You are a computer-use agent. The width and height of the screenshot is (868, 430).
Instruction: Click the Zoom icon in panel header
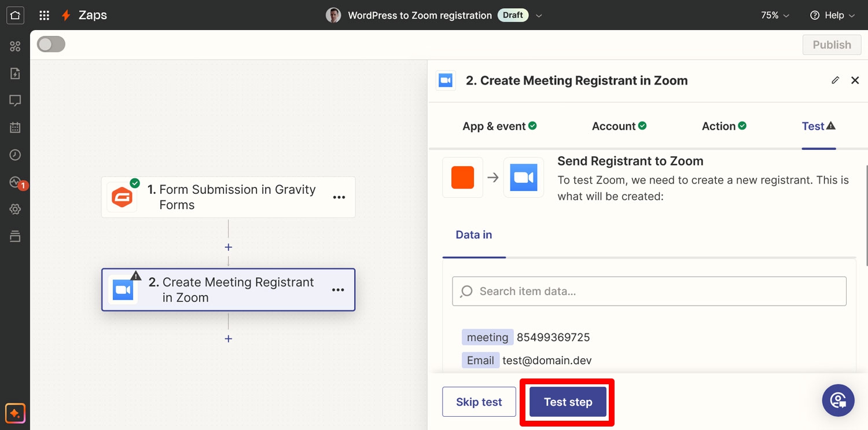point(446,80)
